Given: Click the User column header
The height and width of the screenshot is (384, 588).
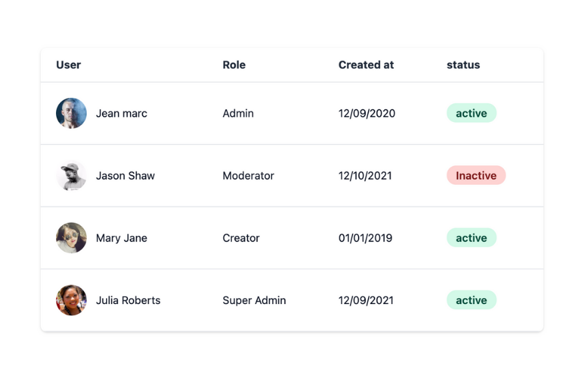Looking at the screenshot, I should click(x=69, y=65).
